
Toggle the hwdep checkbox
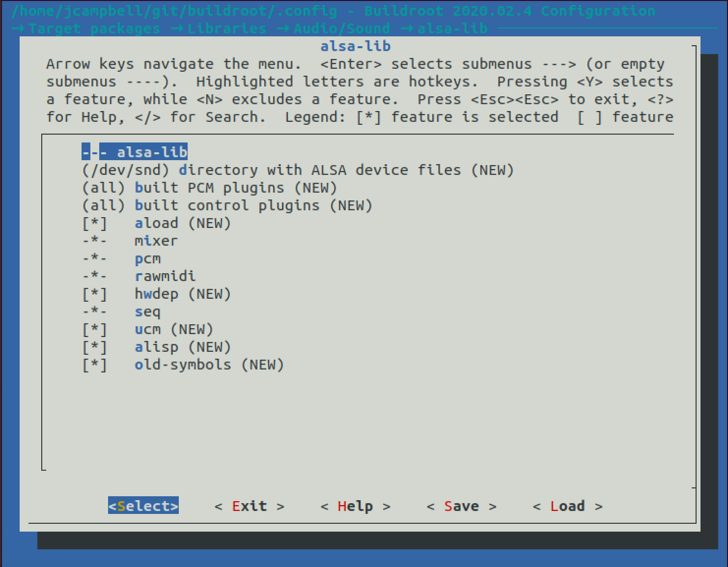(95, 294)
